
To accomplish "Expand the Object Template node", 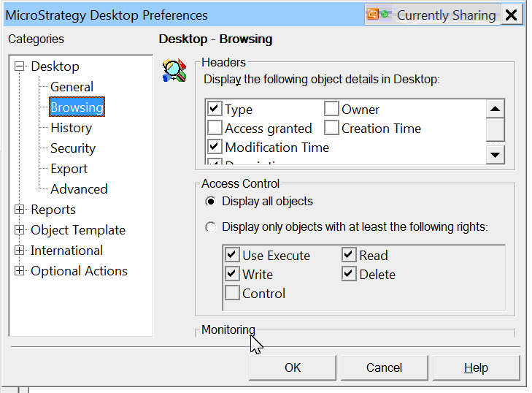I will (20, 230).
